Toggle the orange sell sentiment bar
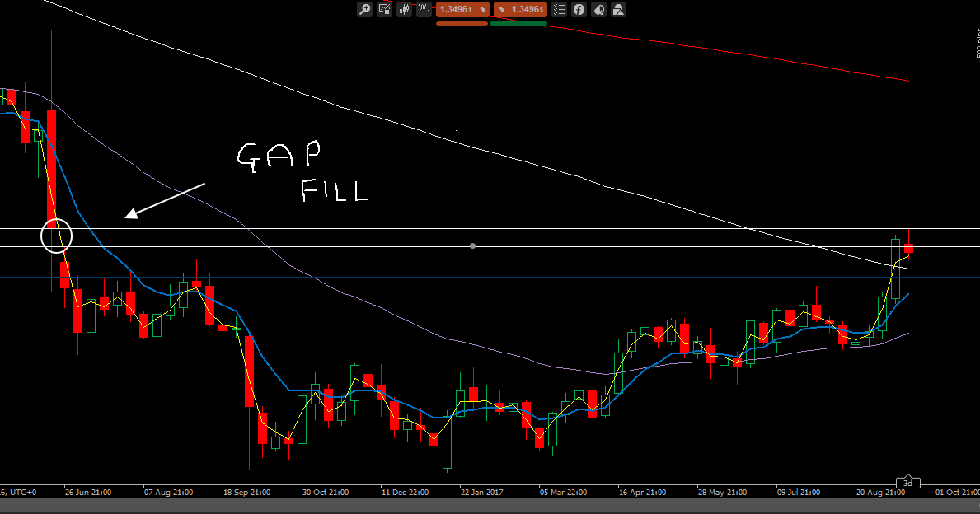Image resolution: width=980 pixels, height=514 pixels. coord(462,23)
